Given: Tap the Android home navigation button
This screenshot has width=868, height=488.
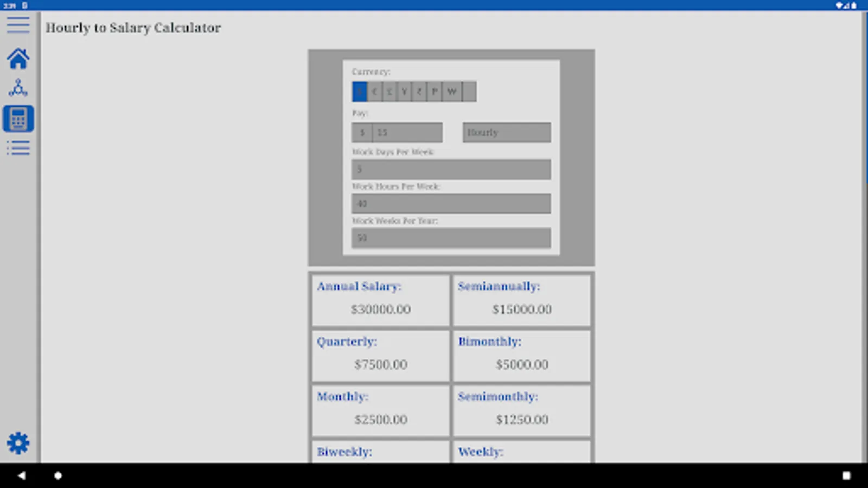Looking at the screenshot, I should click(x=58, y=474).
